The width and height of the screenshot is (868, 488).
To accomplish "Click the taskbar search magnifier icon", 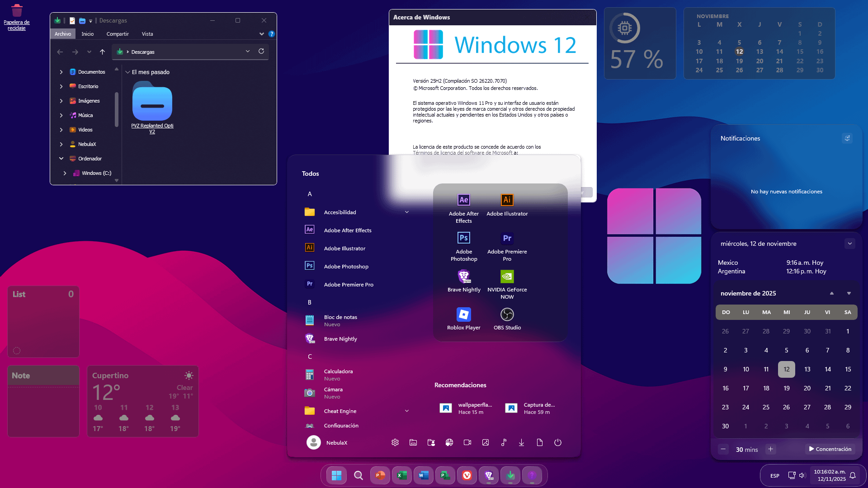I will pos(358,475).
